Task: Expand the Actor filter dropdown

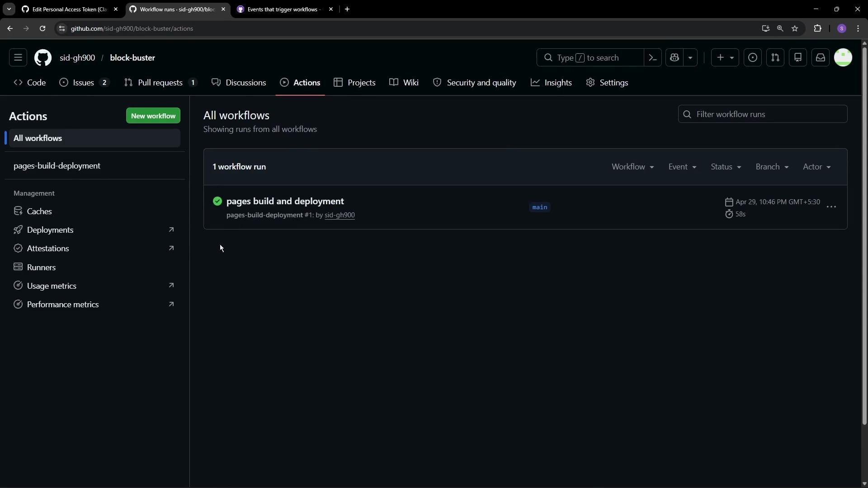Action: [817, 167]
